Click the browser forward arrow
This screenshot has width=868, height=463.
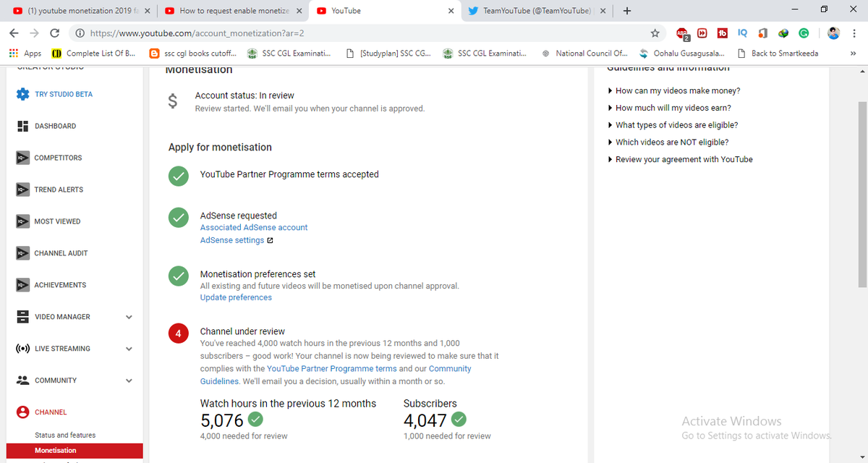(35, 33)
